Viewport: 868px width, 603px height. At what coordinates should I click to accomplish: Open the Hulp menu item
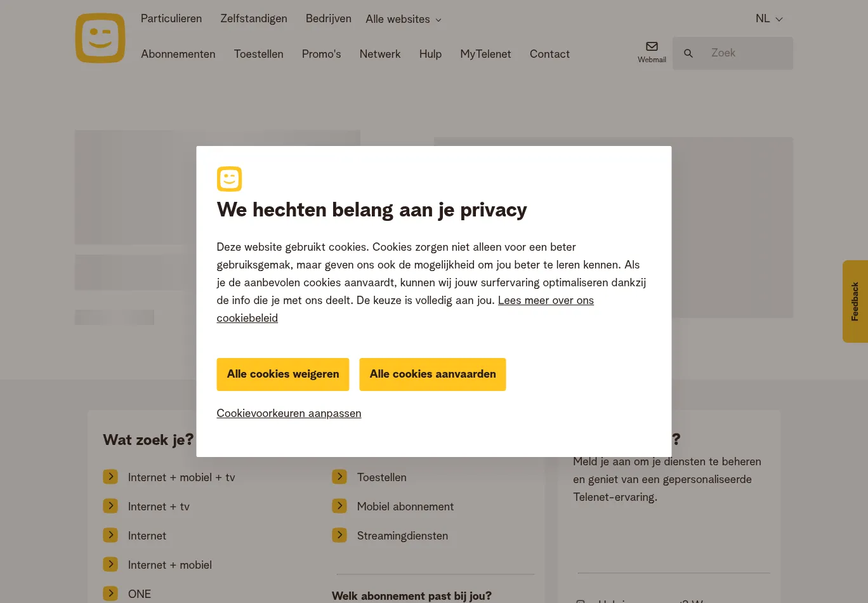point(430,54)
